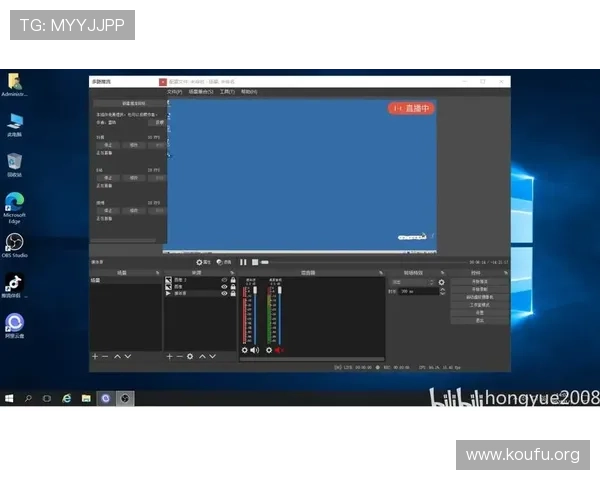Open the 工具(T) menu

(226, 91)
